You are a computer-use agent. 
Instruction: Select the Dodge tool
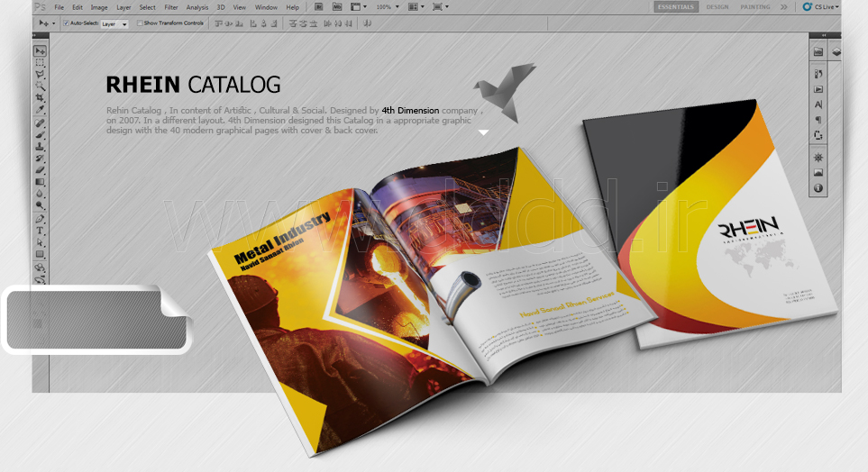click(40, 205)
